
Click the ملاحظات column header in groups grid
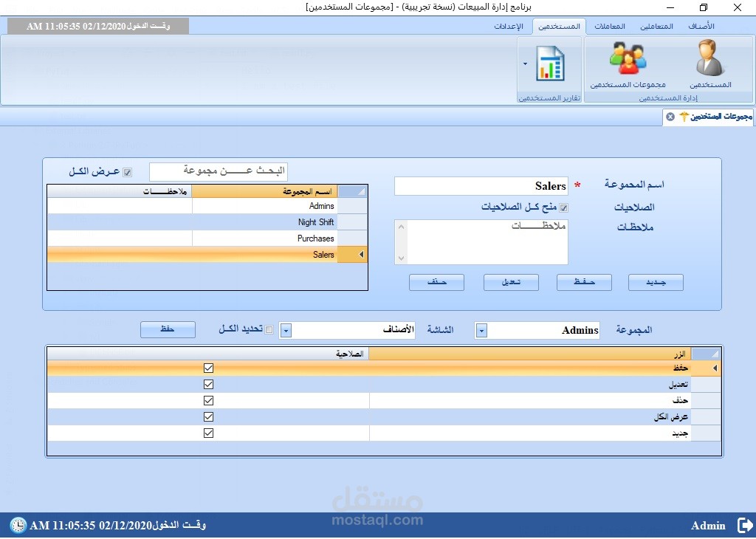(x=120, y=192)
